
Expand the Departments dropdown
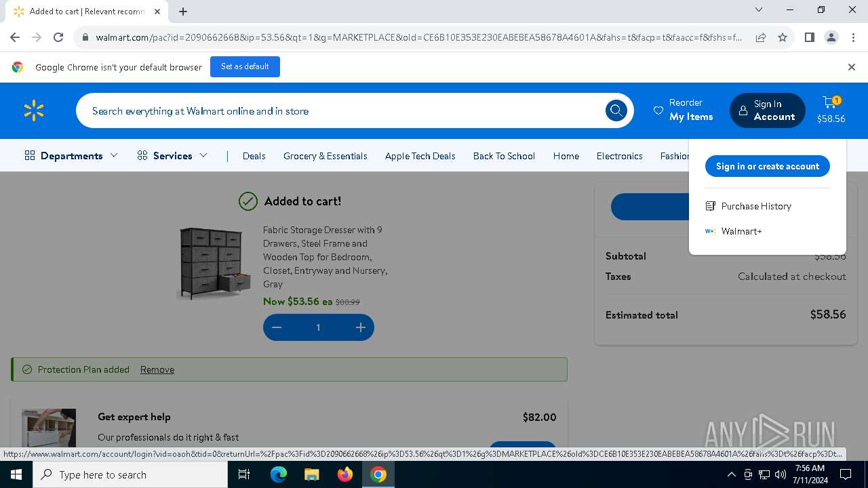(x=71, y=156)
